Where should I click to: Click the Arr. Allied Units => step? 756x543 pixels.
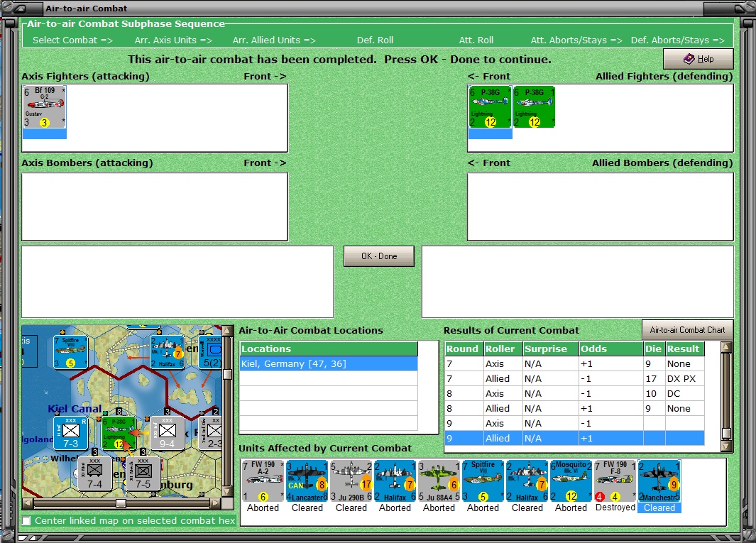tap(274, 40)
